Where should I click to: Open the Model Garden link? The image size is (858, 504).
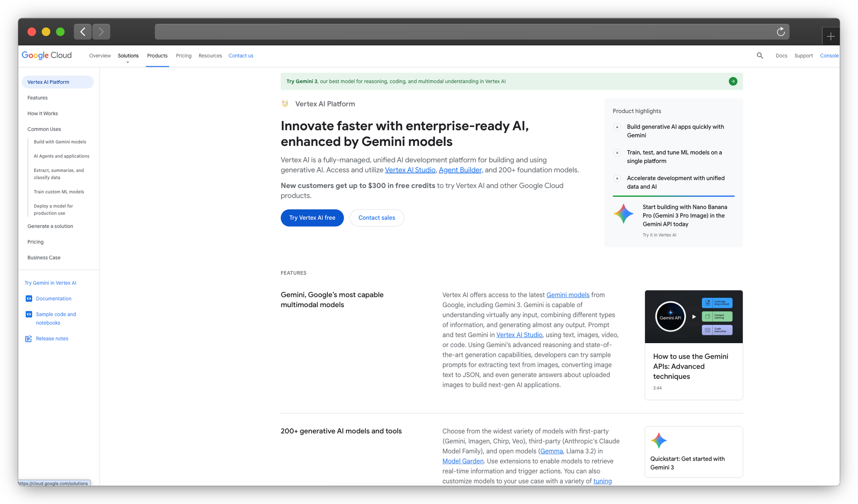pos(463,461)
